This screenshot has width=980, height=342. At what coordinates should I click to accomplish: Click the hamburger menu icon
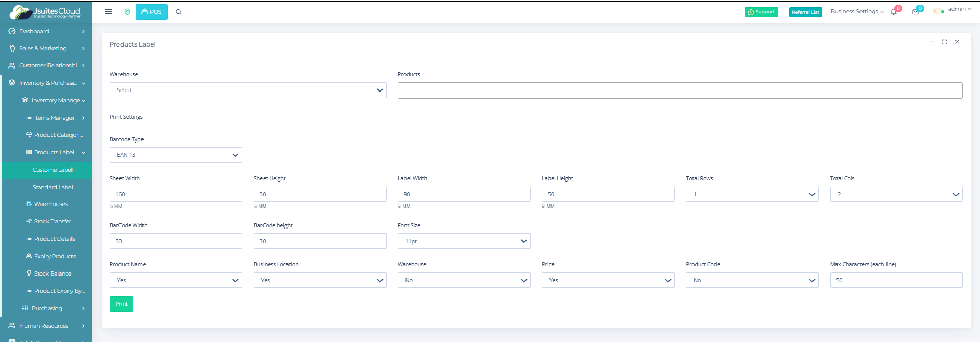pyautogui.click(x=108, y=12)
